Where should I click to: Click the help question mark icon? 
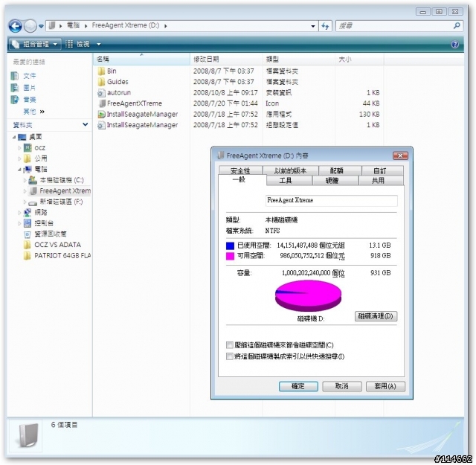tap(454, 45)
